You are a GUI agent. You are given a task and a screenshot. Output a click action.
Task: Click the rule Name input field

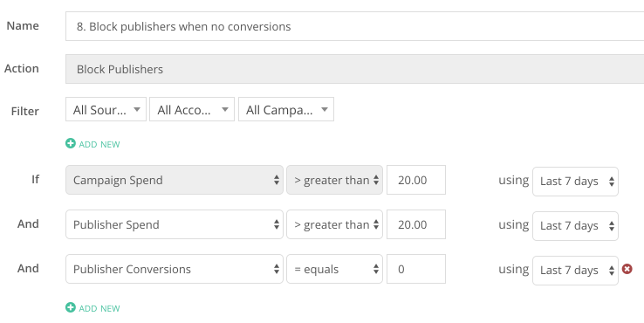tap(355, 26)
